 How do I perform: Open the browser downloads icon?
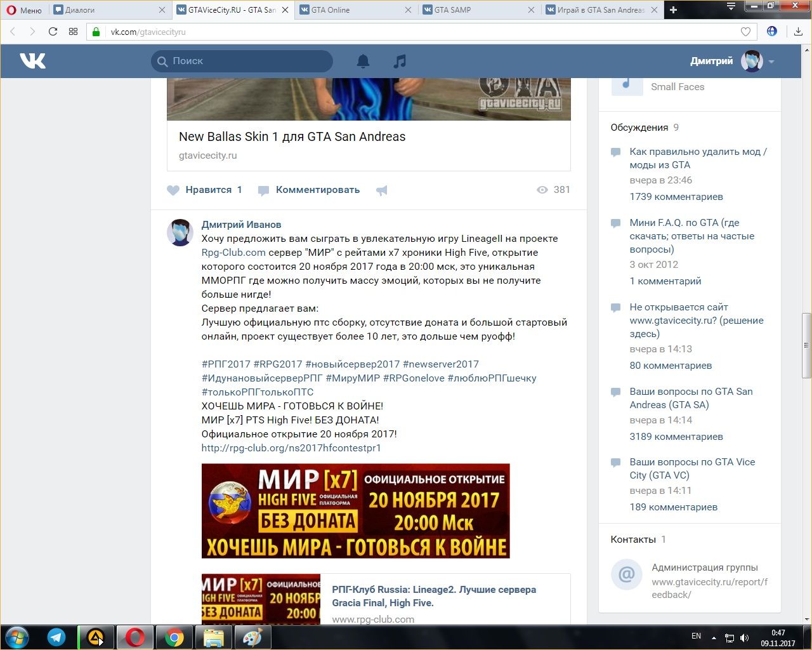pos(798,31)
